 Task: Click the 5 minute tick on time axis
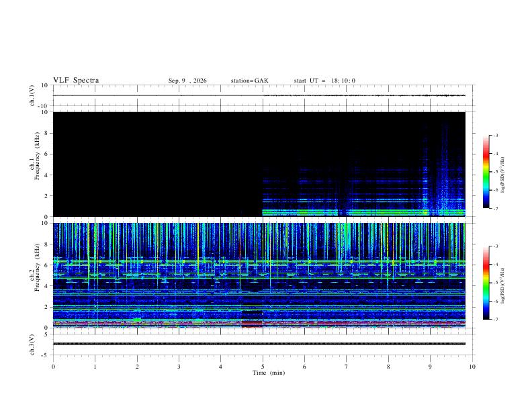(x=263, y=367)
